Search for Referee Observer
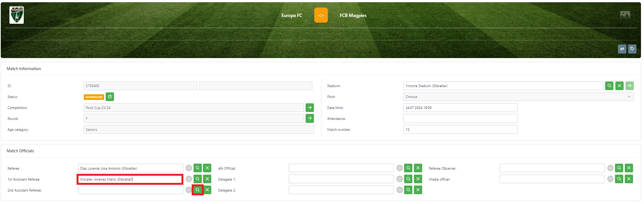 tap(619, 168)
